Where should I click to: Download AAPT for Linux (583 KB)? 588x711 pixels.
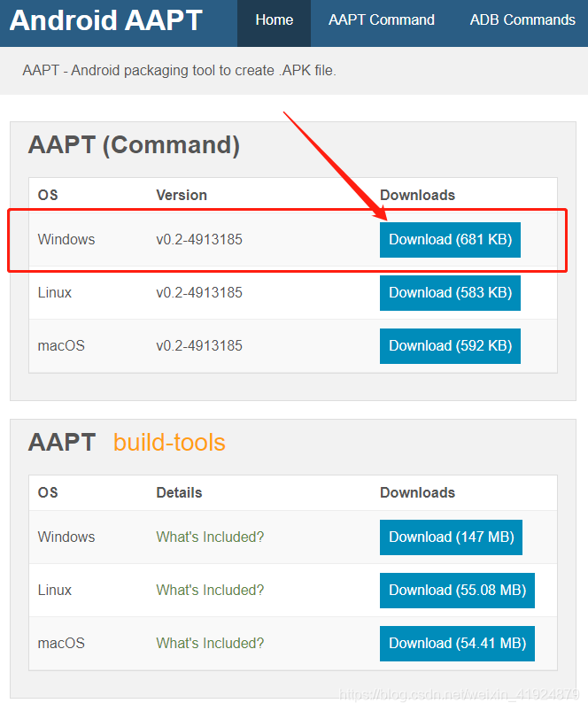(x=450, y=292)
